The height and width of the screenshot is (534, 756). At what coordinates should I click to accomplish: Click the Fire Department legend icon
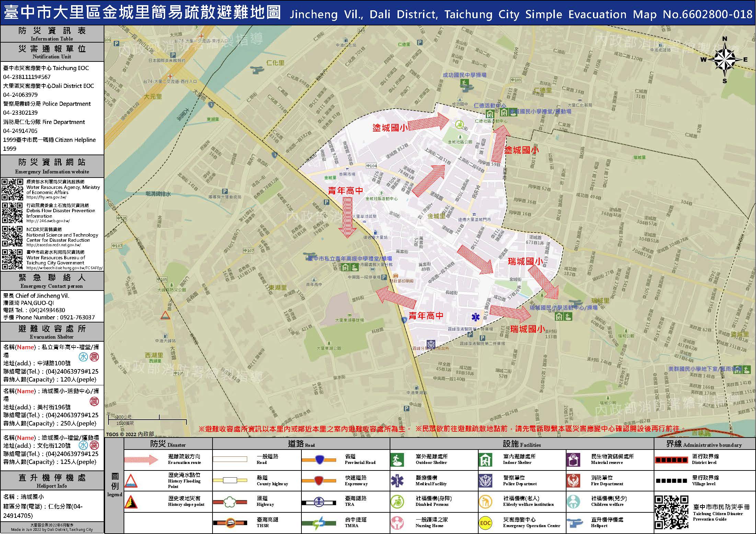[573, 481]
